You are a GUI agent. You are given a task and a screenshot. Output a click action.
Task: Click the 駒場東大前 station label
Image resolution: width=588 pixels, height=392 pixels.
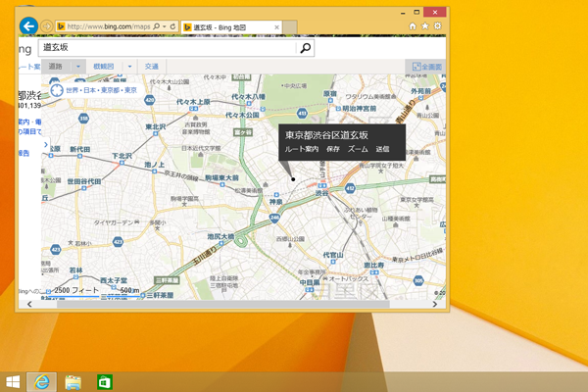coord(222,177)
